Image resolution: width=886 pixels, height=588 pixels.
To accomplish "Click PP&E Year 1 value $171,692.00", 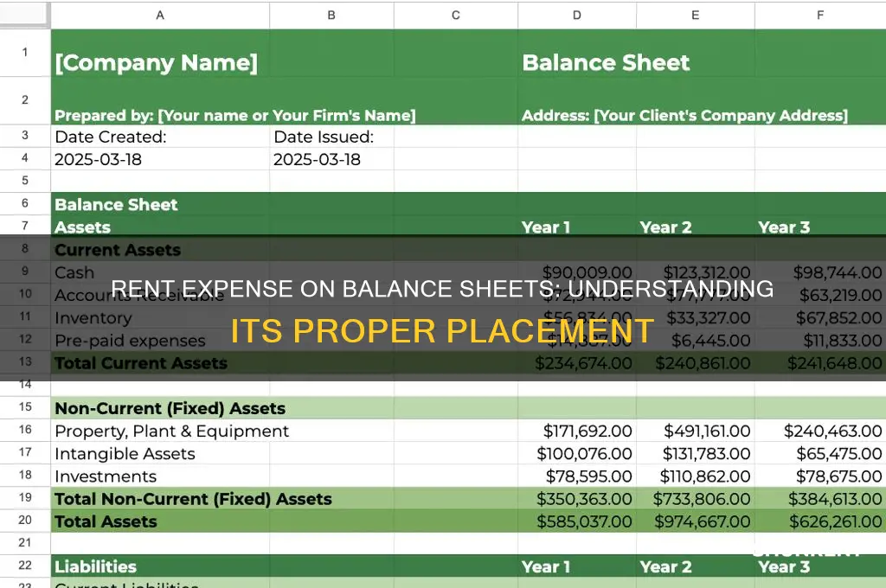I will 587,431.
